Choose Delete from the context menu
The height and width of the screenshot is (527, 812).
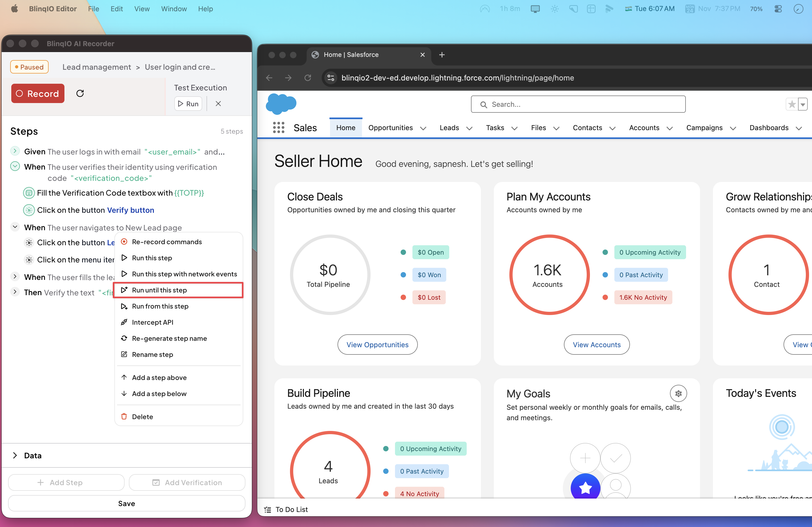click(x=142, y=416)
